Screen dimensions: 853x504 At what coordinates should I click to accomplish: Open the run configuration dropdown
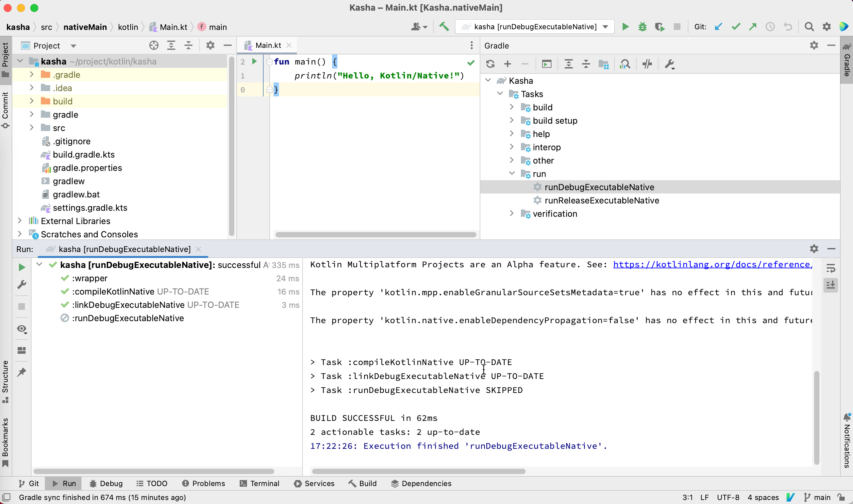605,27
